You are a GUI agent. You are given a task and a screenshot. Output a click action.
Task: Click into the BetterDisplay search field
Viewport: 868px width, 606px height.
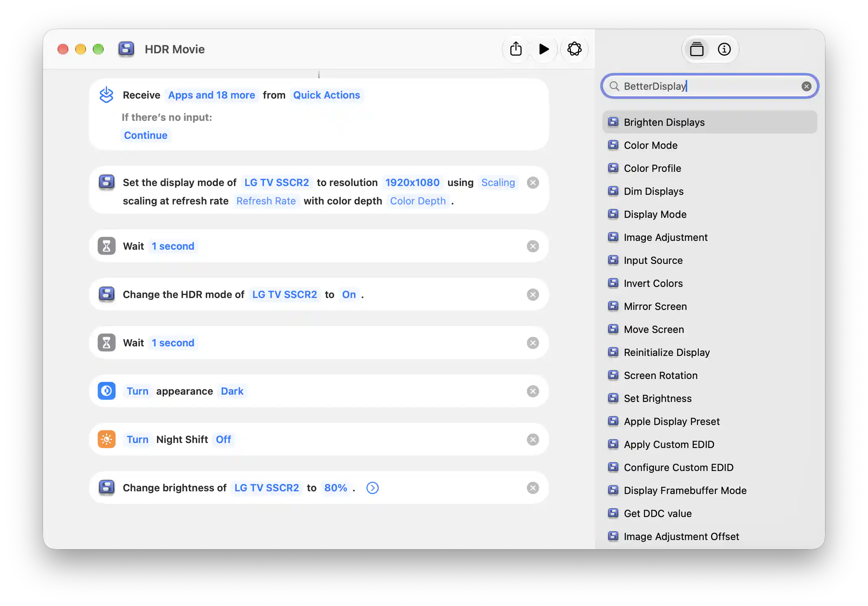[x=710, y=86]
